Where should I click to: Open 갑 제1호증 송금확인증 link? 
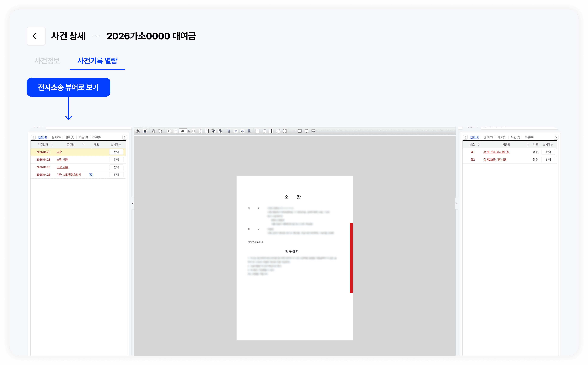[x=496, y=152]
